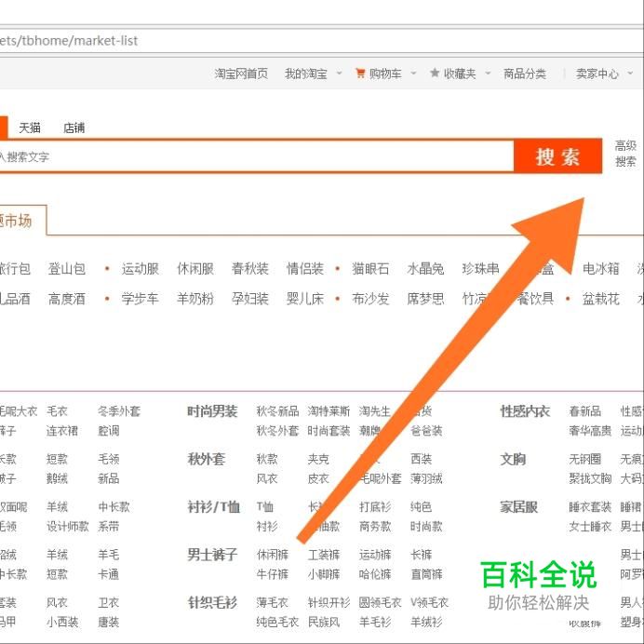Click the shopping cart icon

(x=360, y=74)
